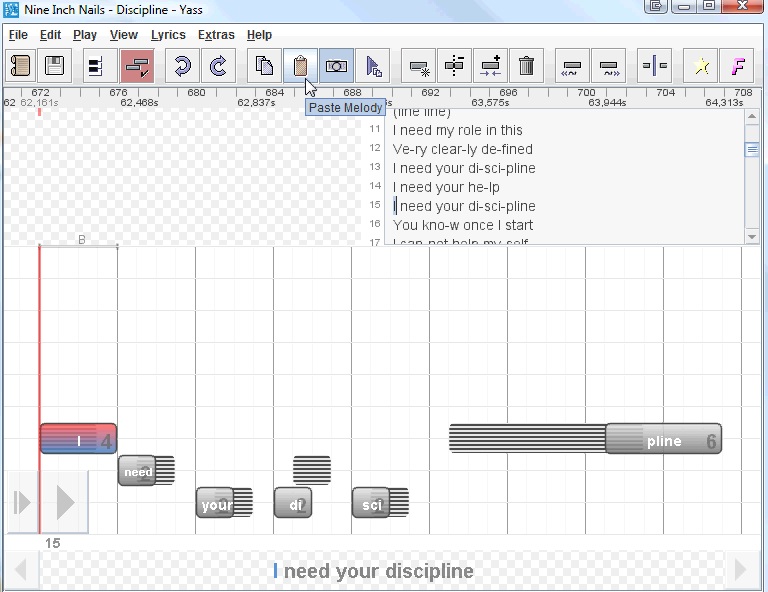Click the play-from-start bar-arrow button
Viewport: 768px width, 592px height.
(22, 502)
